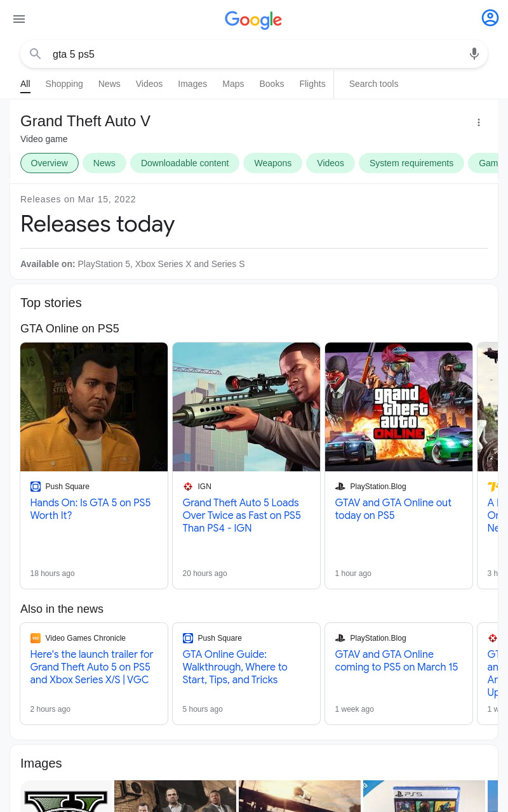Switch to the Flights tab
Viewport: 508px width, 812px height.
312,84
